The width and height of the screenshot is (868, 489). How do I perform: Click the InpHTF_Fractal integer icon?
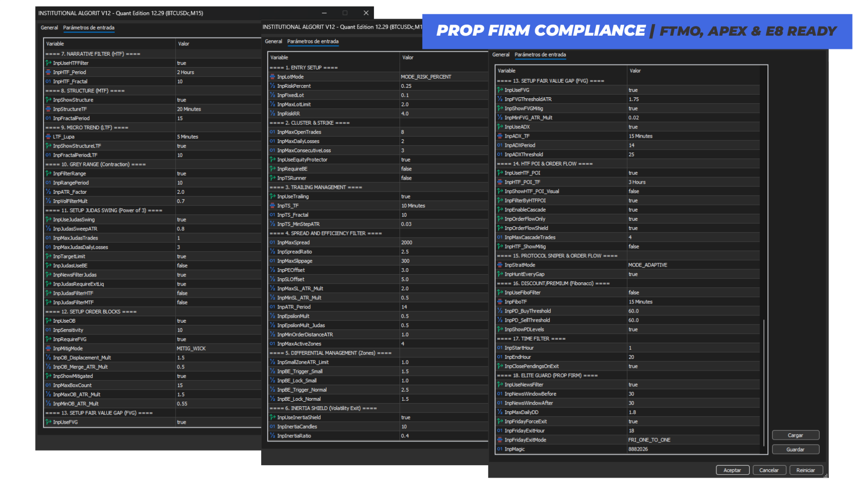point(48,81)
